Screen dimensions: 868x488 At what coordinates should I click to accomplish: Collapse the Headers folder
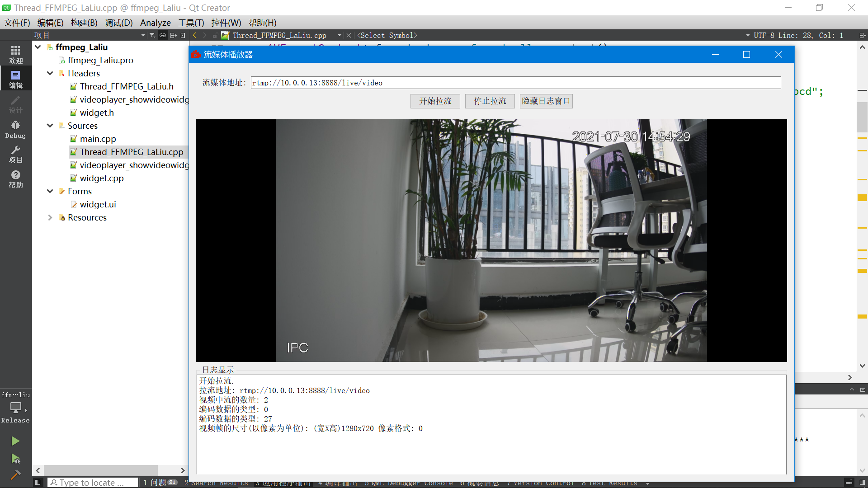coord(50,73)
